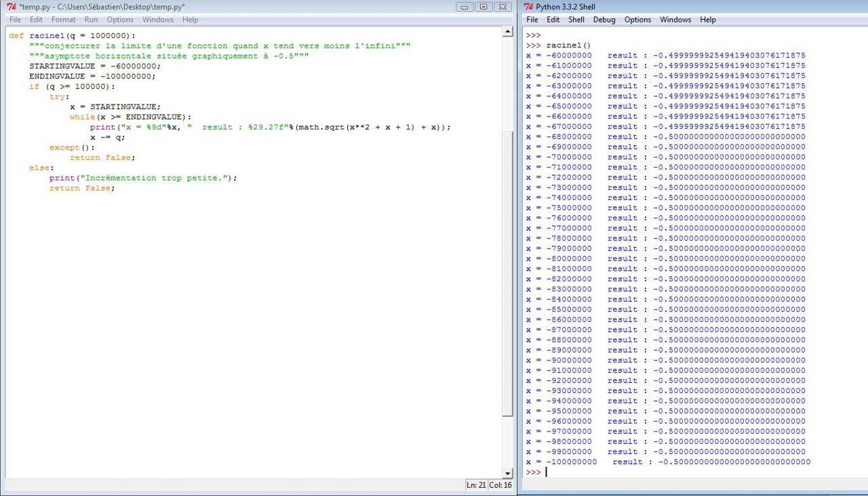The image size is (868, 496).
Task: Click the 'STARTINGVALUE = -60000000;' code line
Action: [95, 66]
